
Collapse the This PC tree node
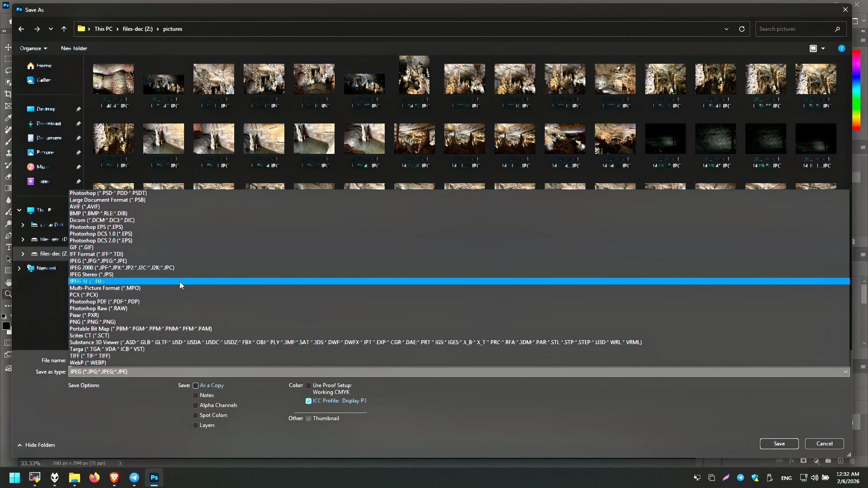pyautogui.click(x=19, y=210)
